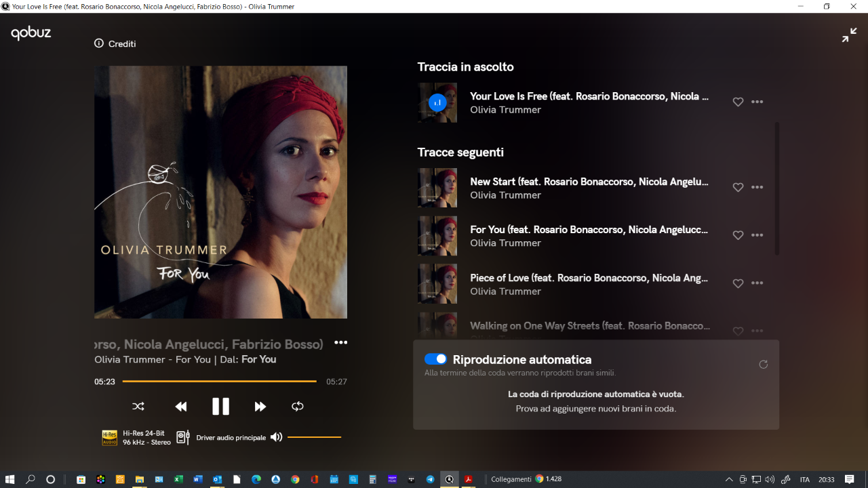This screenshot has height=488, width=868.
Task: Disable the Riproduzione automatica switch
Action: 435,359
